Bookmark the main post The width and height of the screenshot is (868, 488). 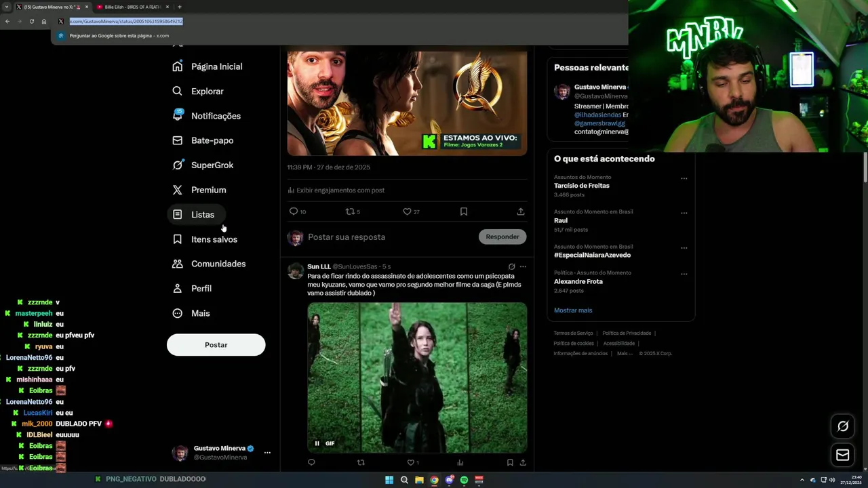464,211
